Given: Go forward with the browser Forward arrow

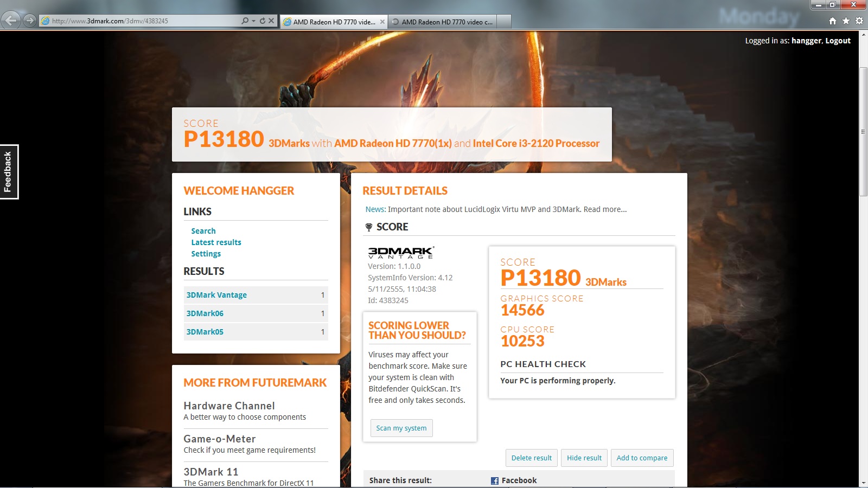Looking at the screenshot, I should click(x=29, y=21).
